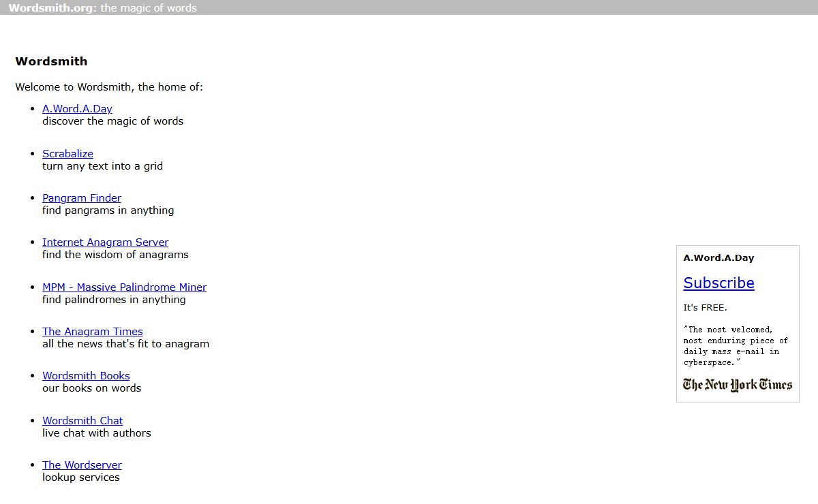Click the "It's FREE." text
Screen dimensions: 818x504
tap(705, 308)
